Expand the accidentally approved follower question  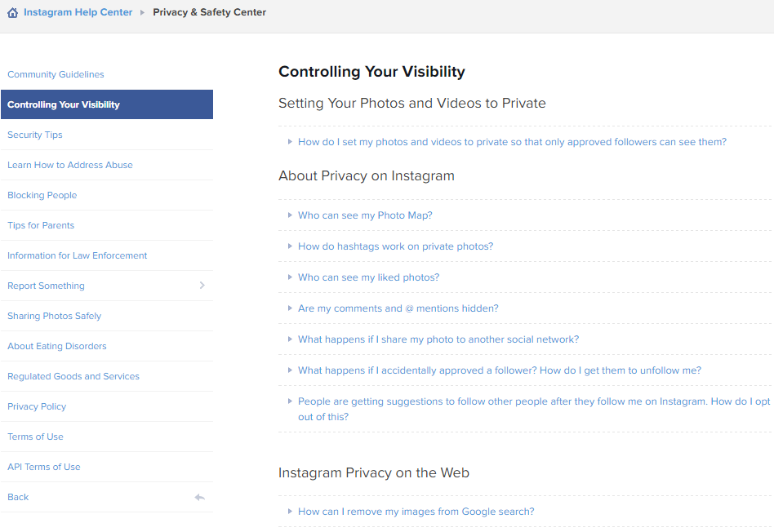tap(499, 370)
